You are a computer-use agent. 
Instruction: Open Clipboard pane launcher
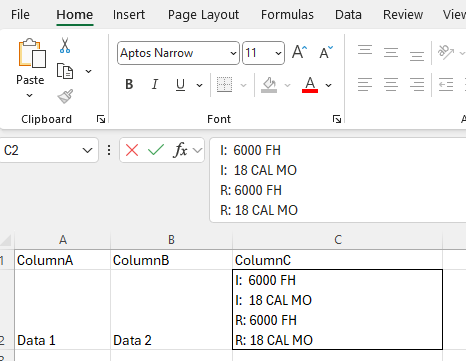point(101,119)
